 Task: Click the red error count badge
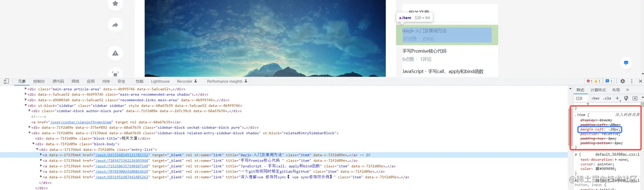click(589, 81)
